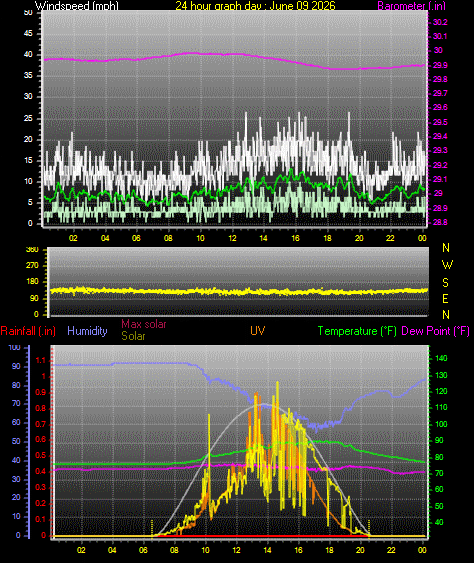
Task: Click the 30.2 barometer axis value
Action: click(x=440, y=22)
